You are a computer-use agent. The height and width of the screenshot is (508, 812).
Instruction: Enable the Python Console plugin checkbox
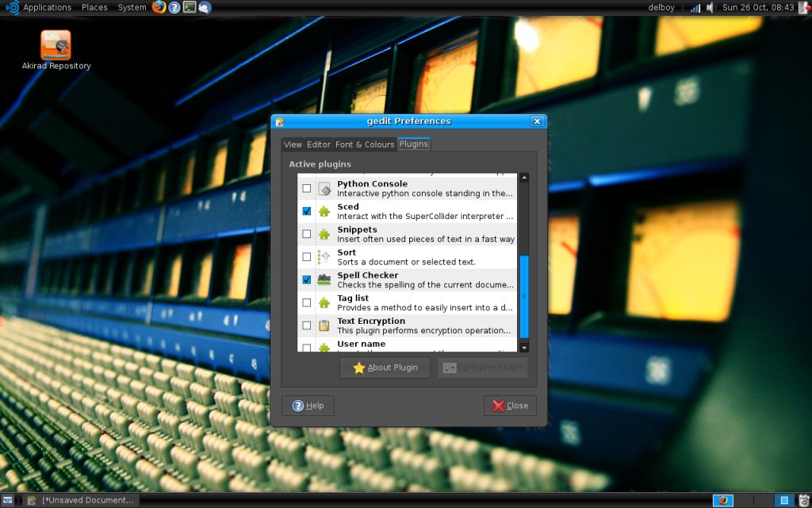(307, 188)
